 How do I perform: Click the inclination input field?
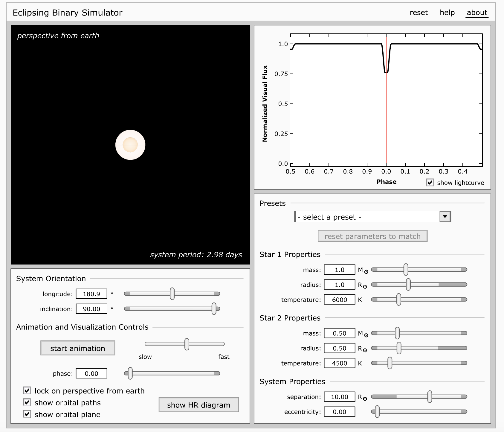coord(91,309)
